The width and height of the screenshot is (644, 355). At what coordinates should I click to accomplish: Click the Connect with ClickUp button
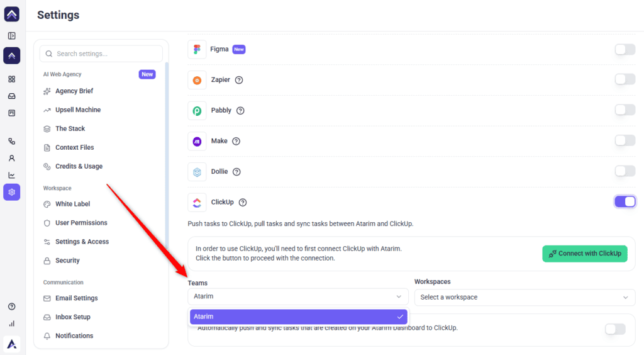(585, 254)
